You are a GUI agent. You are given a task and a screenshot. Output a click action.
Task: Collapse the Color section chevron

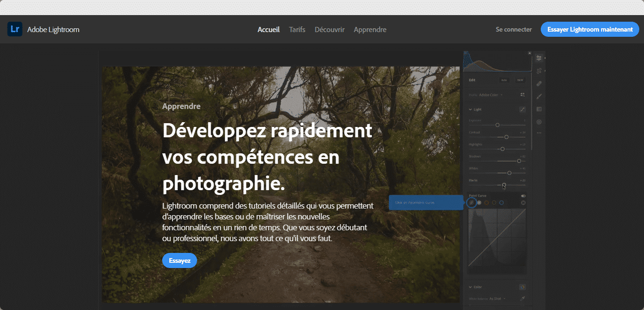(x=470, y=287)
